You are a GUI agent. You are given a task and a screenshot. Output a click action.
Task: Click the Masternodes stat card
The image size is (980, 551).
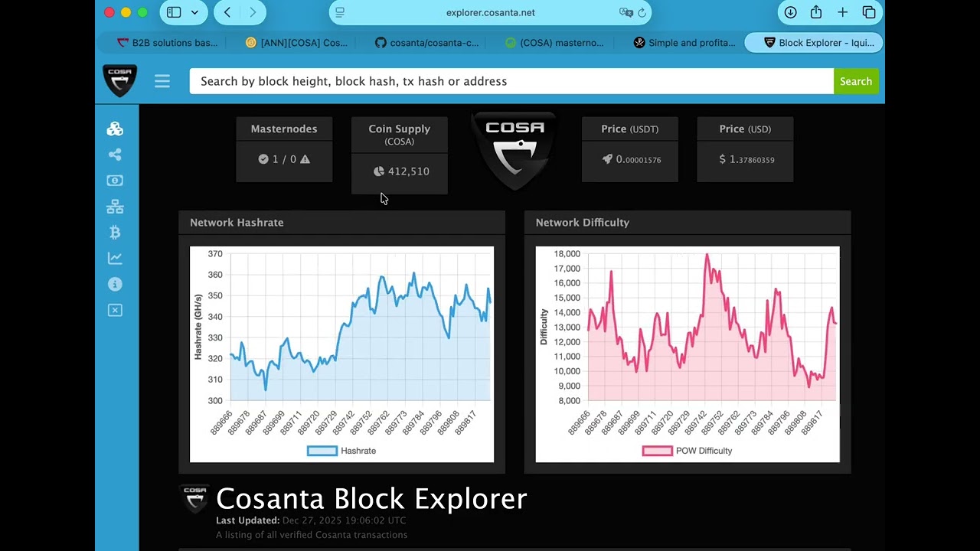pyautogui.click(x=284, y=149)
